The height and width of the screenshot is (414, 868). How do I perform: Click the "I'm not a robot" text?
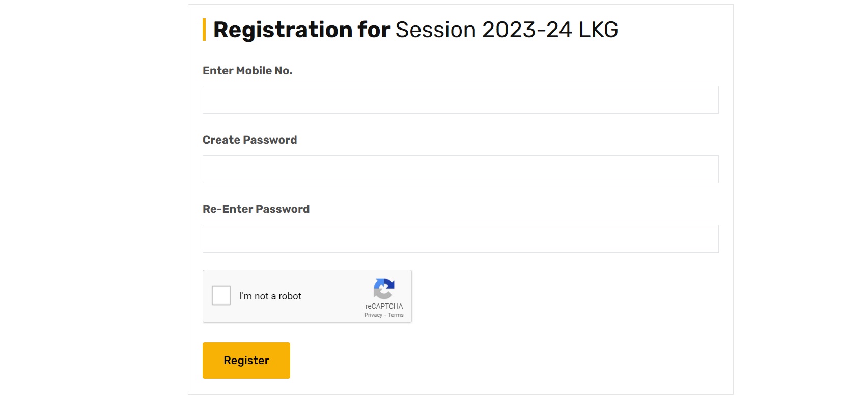point(270,296)
